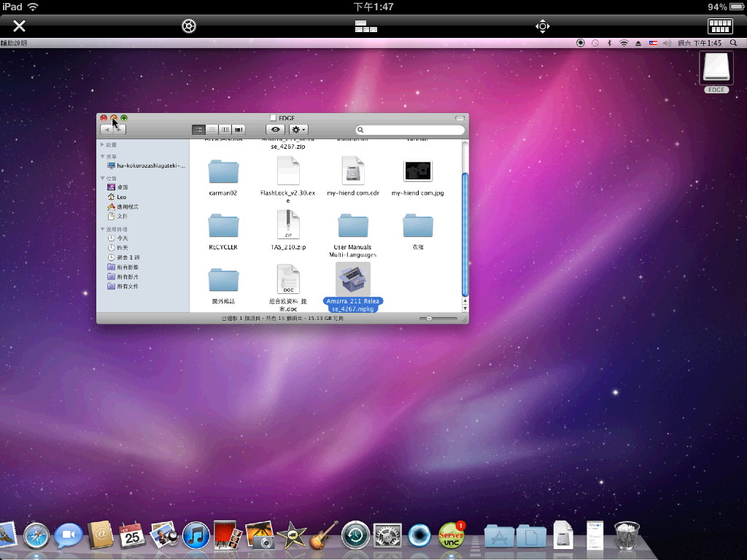Viewport: 747px width, 560px height.
Task: Select the Desktop item above Leo in sidebar
Action: (x=117, y=187)
